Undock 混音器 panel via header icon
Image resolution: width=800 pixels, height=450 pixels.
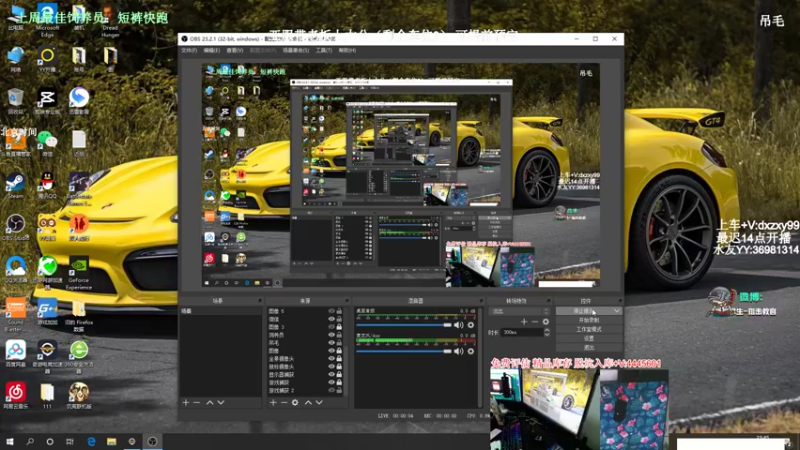click(481, 301)
